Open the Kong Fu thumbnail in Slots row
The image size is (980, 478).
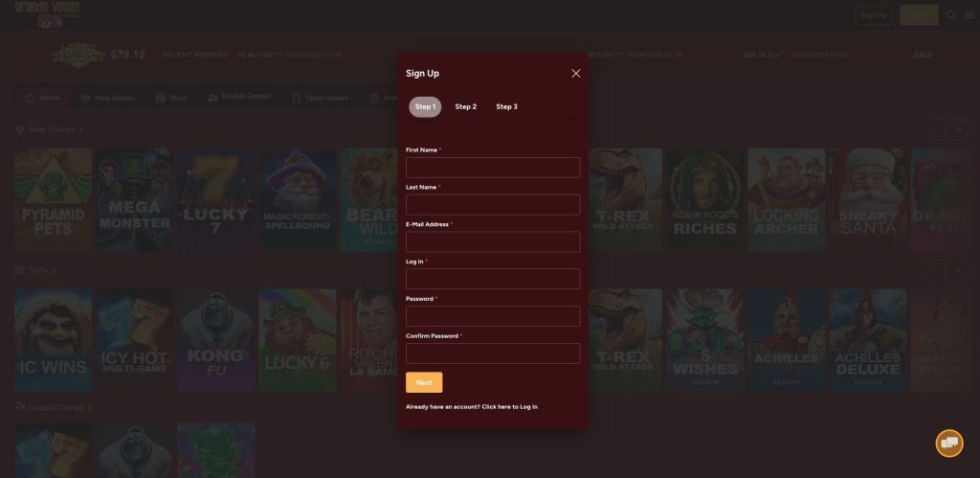(x=215, y=340)
